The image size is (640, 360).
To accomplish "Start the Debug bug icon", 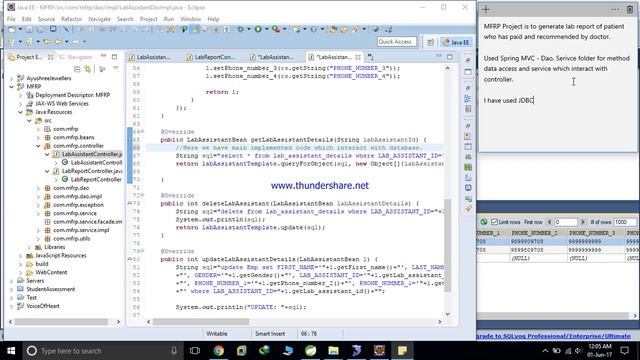I will [x=241, y=29].
